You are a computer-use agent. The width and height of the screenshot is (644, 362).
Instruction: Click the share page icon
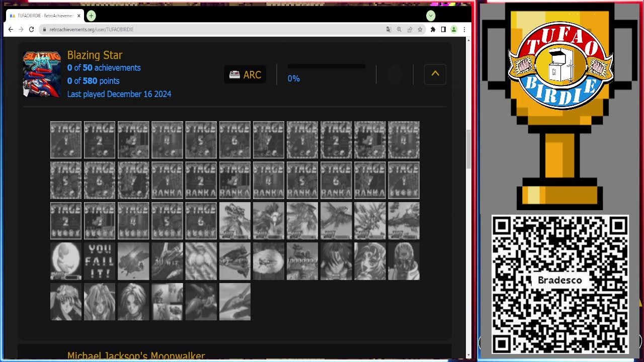tap(410, 30)
